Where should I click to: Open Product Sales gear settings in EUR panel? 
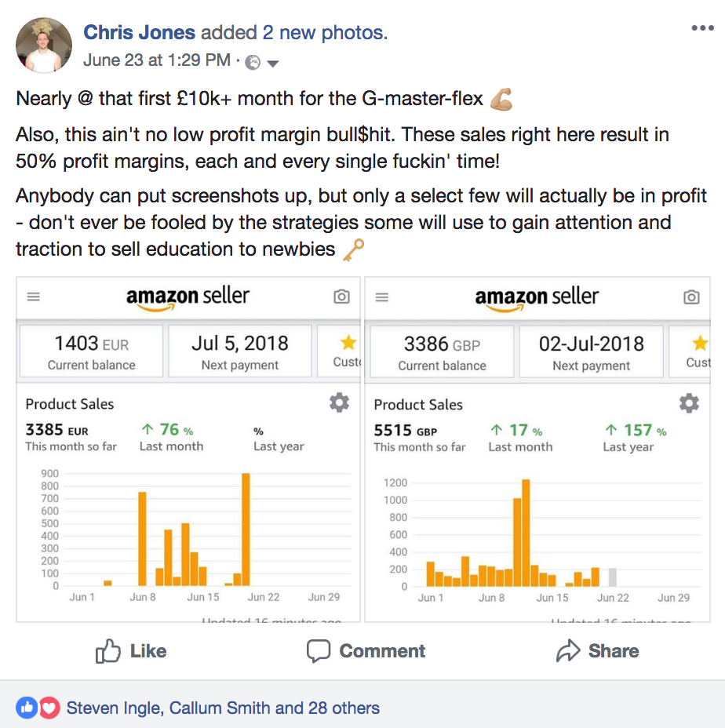tap(339, 402)
